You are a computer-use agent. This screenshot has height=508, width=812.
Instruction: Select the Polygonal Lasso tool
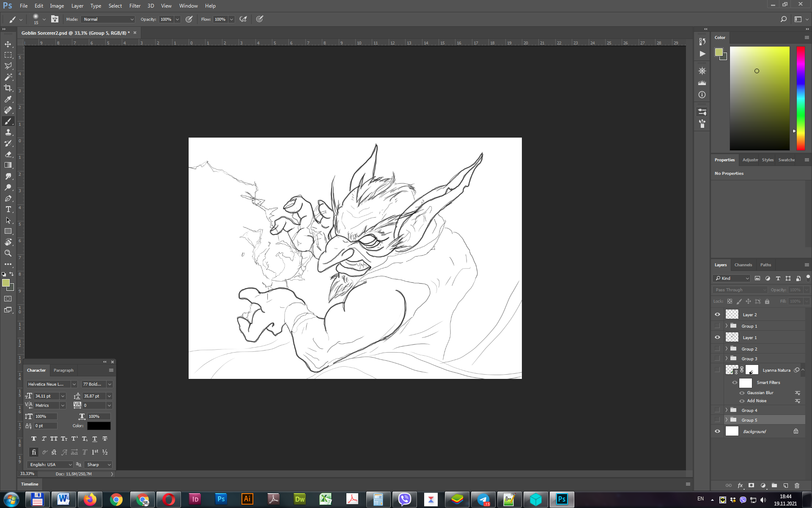click(x=8, y=66)
